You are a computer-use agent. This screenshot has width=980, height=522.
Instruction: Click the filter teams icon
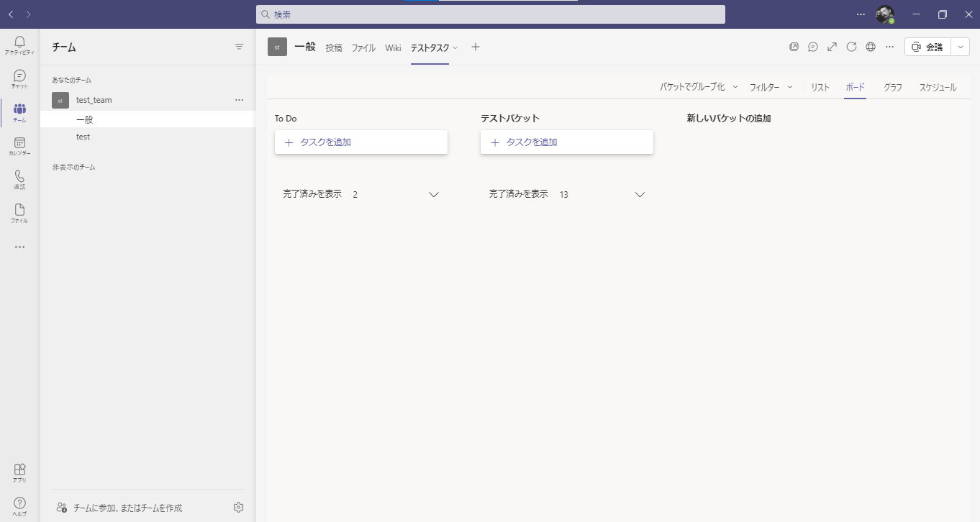click(239, 47)
